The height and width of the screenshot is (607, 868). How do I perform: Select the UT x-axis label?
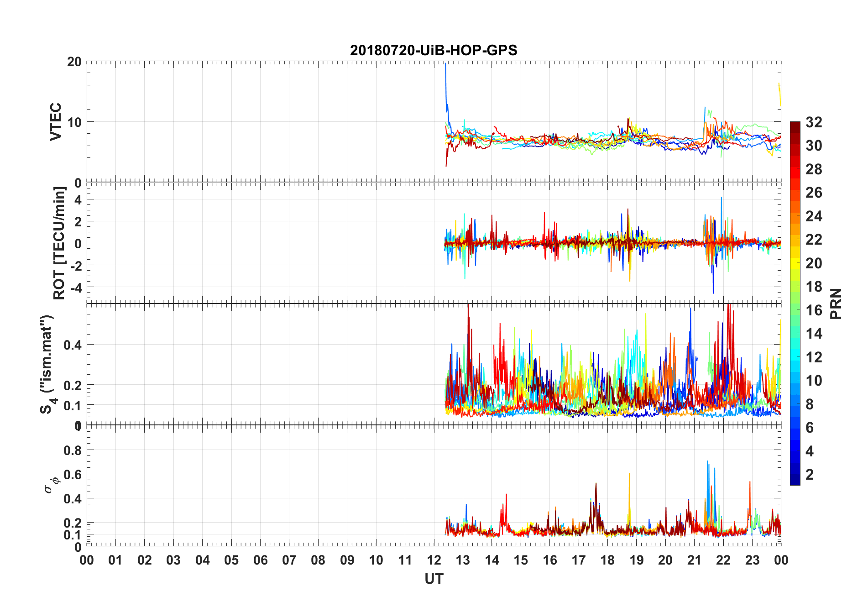pos(434,579)
